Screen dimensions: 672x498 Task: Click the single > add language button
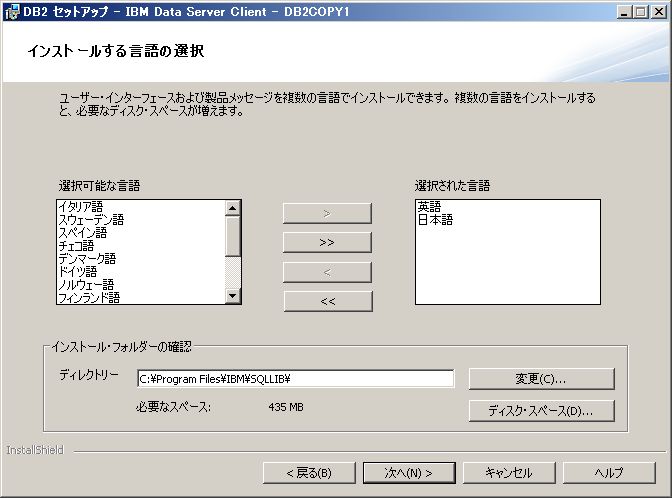pos(327,213)
